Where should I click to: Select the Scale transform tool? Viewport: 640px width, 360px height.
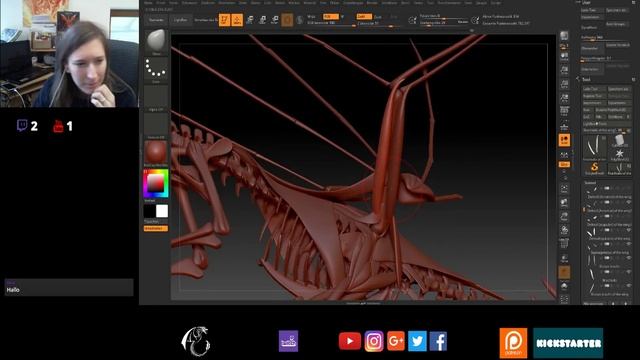[262, 20]
